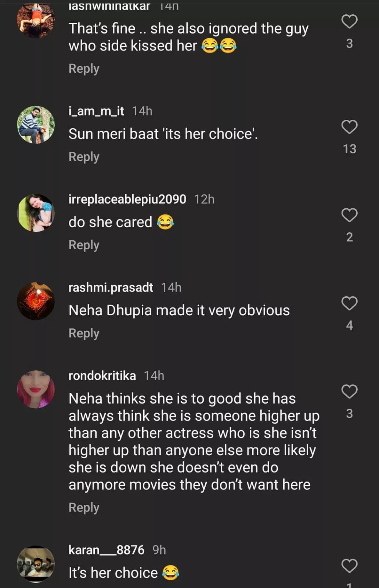Tap rondokritika's profile picture
This screenshot has height=588, width=379.
pos(36,389)
